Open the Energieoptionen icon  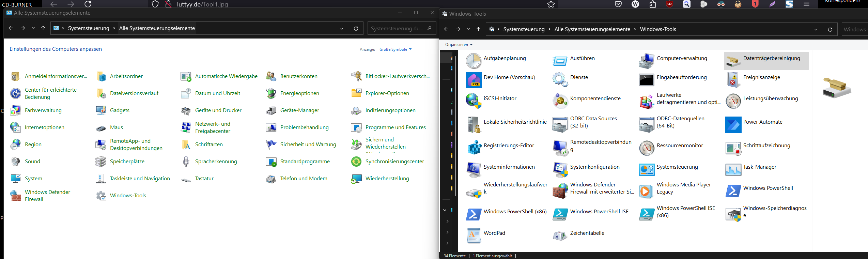tap(271, 93)
